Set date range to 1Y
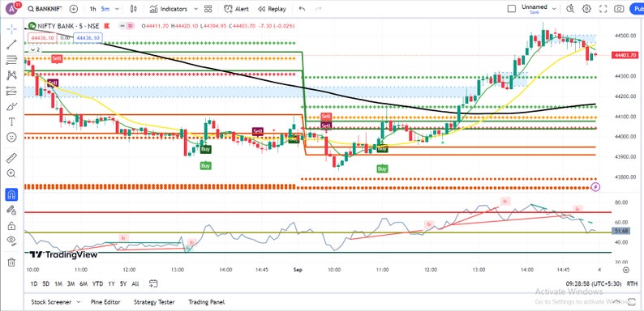 click(112, 283)
